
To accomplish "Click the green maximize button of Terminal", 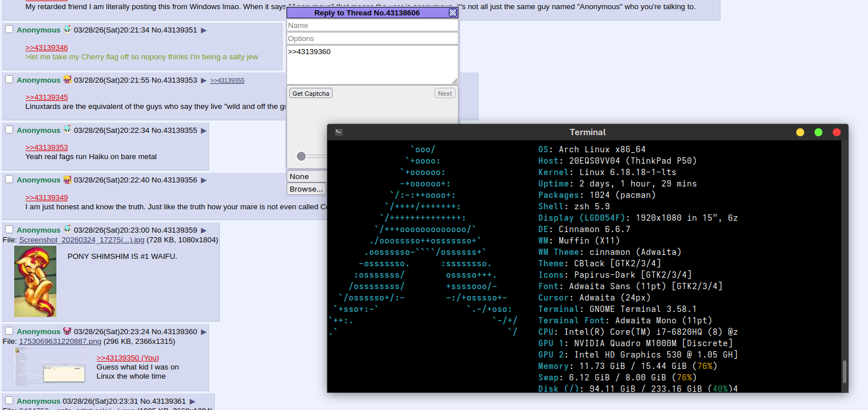I will pyautogui.click(x=818, y=132).
